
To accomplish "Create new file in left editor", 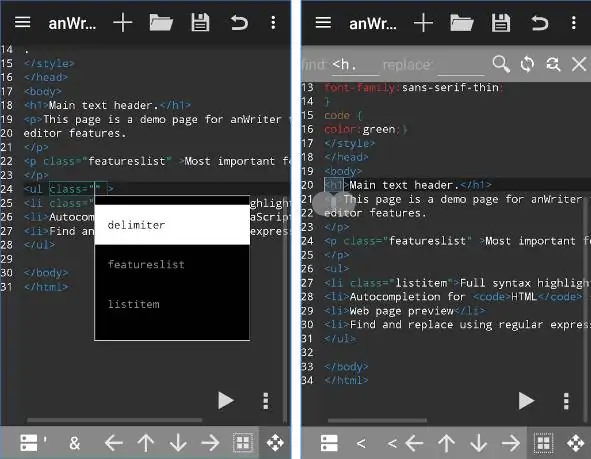I will pyautogui.click(x=122, y=23).
